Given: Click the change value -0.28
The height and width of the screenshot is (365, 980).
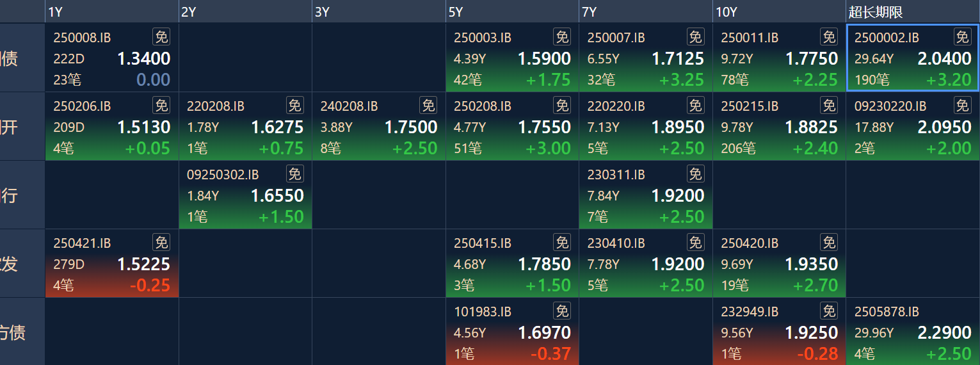Looking at the screenshot, I should point(817,354).
